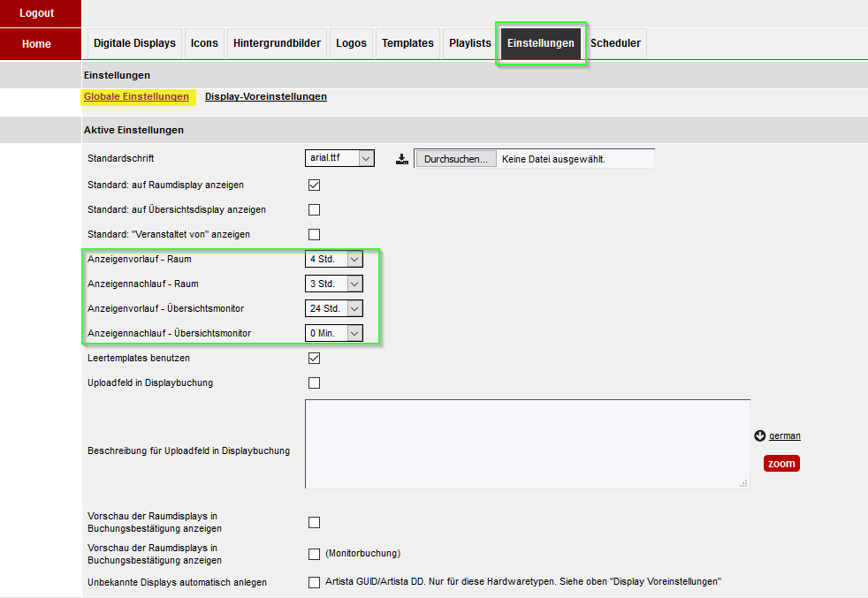Click the "Aktive Einstellungen" section heading
Screen dimensions: 868x598
133,130
